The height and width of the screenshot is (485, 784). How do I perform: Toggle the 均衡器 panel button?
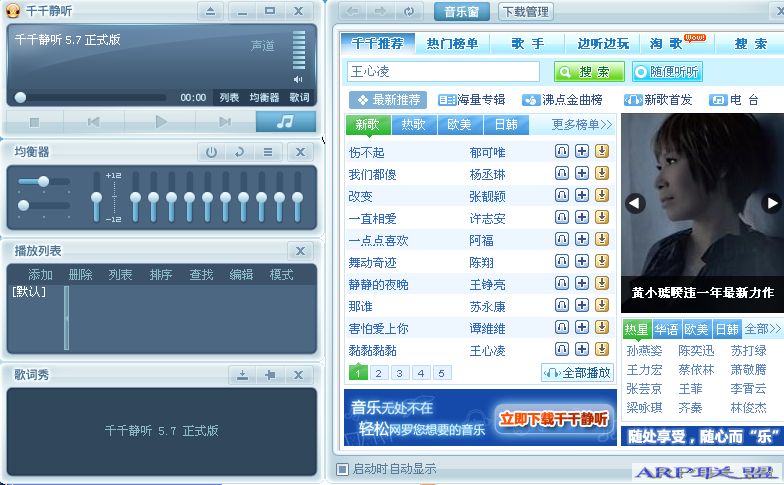point(264,98)
